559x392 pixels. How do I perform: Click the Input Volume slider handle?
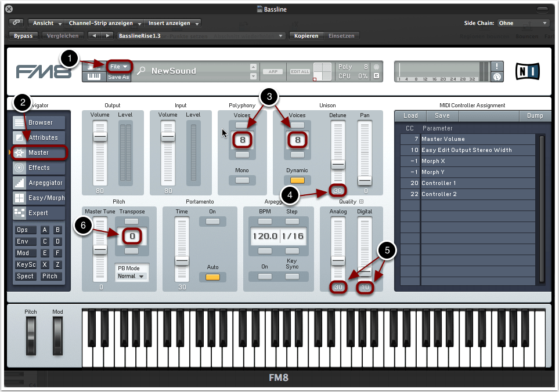[x=168, y=137]
